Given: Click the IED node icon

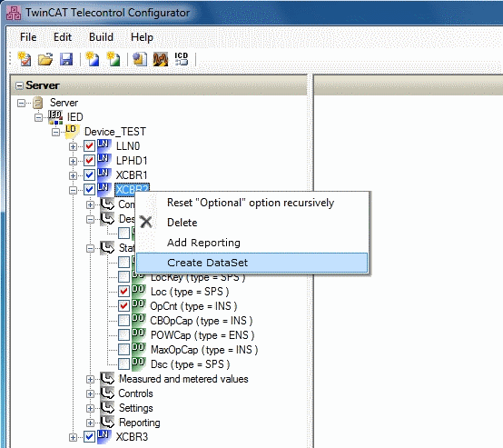Looking at the screenshot, I should [55, 117].
